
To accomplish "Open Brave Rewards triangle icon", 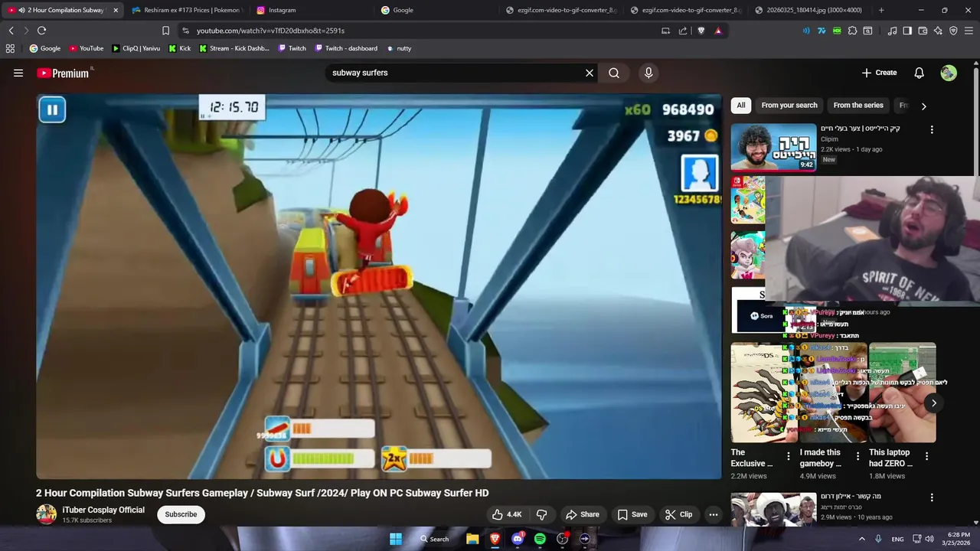I will tap(718, 31).
